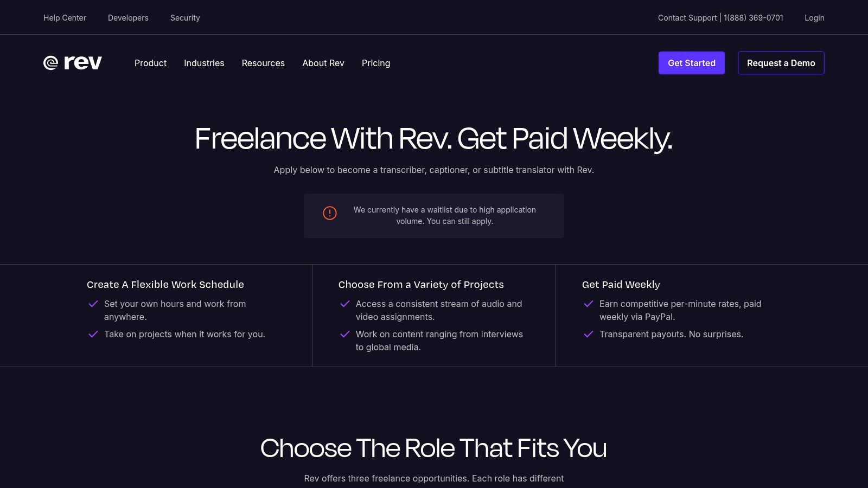Open the Help Center link

click(x=65, y=18)
